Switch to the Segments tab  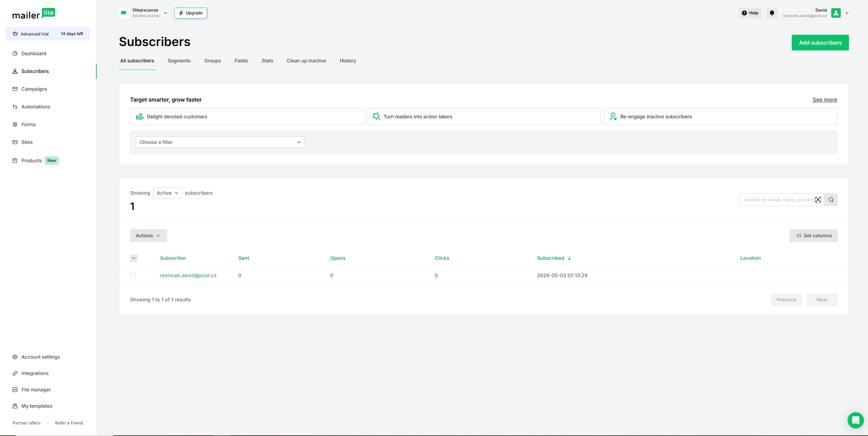coord(179,61)
